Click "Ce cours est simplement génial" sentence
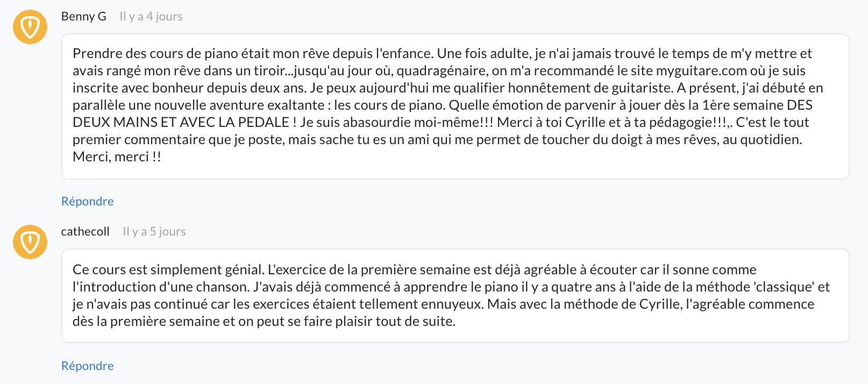Viewport: 868px width, 384px height. coord(168,270)
